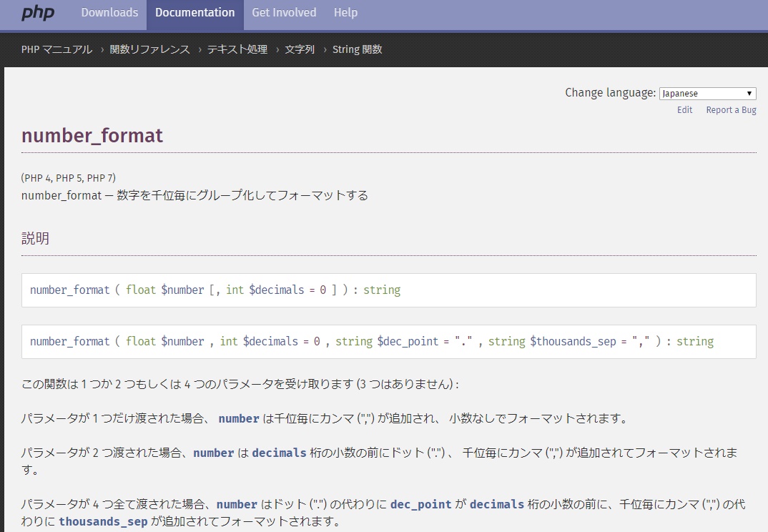
Task: Click the Report a Bug link
Action: pos(732,109)
